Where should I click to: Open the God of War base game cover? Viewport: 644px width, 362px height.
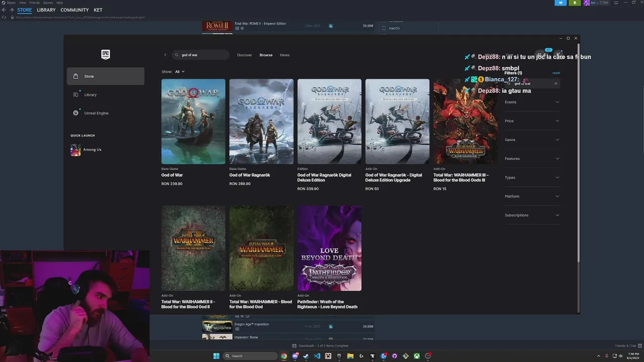click(x=193, y=121)
